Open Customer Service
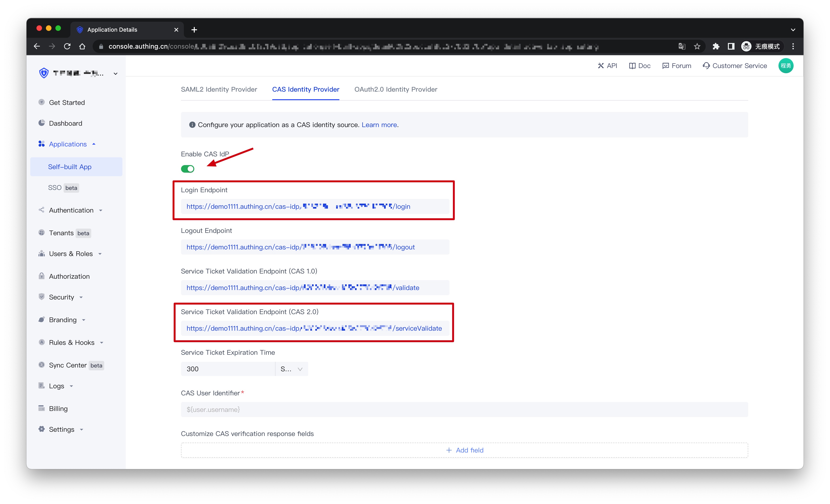 coord(735,66)
